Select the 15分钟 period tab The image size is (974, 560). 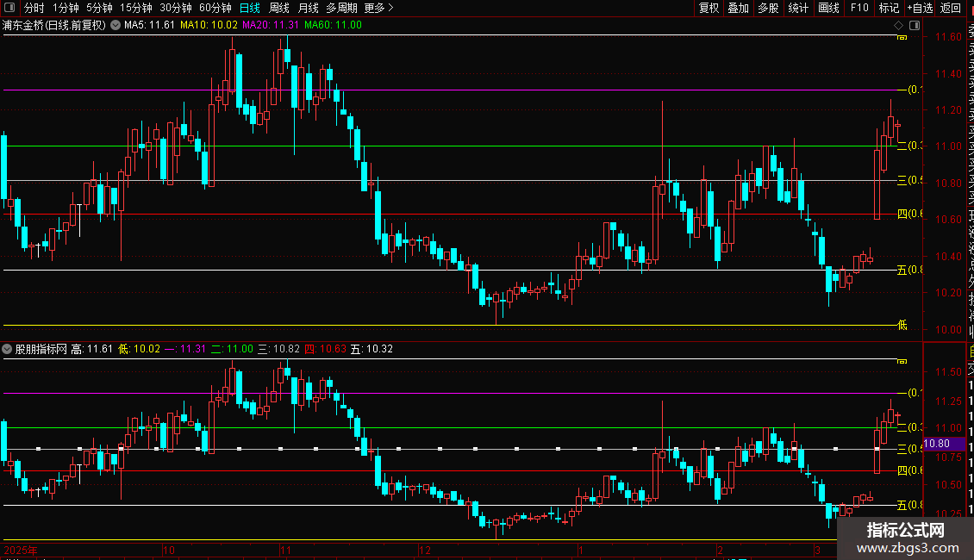(136, 8)
